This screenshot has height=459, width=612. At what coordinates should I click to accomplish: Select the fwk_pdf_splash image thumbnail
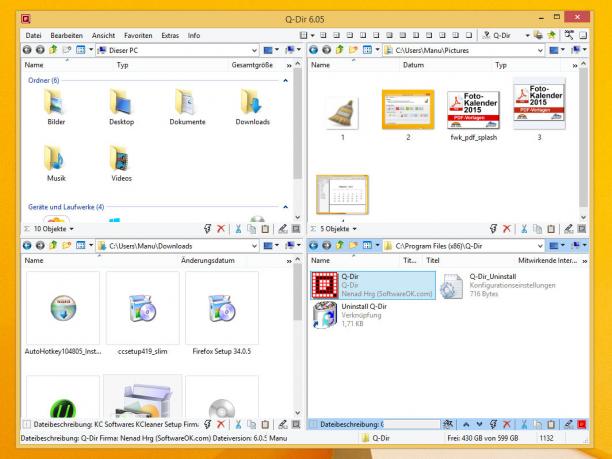(473, 110)
